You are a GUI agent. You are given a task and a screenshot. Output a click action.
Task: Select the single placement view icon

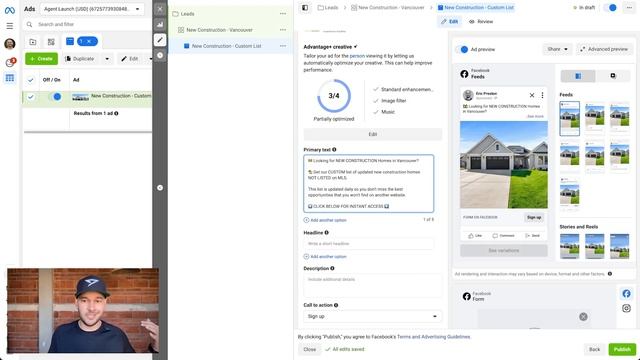[x=613, y=76]
